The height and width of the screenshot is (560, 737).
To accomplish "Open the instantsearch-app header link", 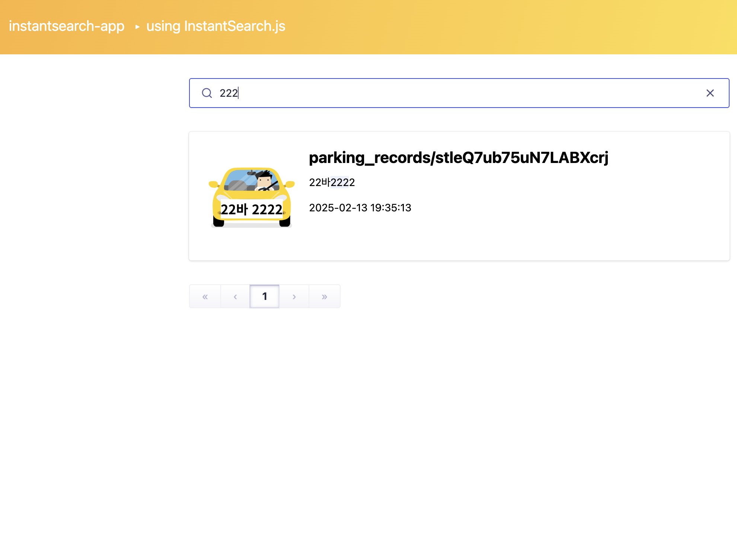I will pyautogui.click(x=67, y=26).
